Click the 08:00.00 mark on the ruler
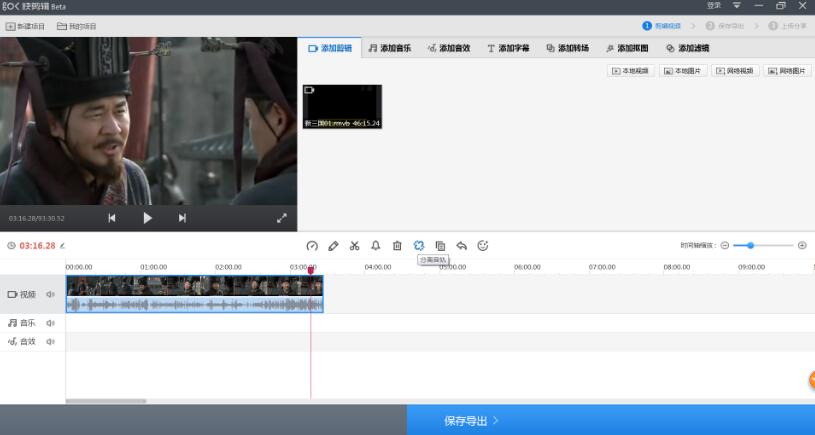 click(677, 267)
